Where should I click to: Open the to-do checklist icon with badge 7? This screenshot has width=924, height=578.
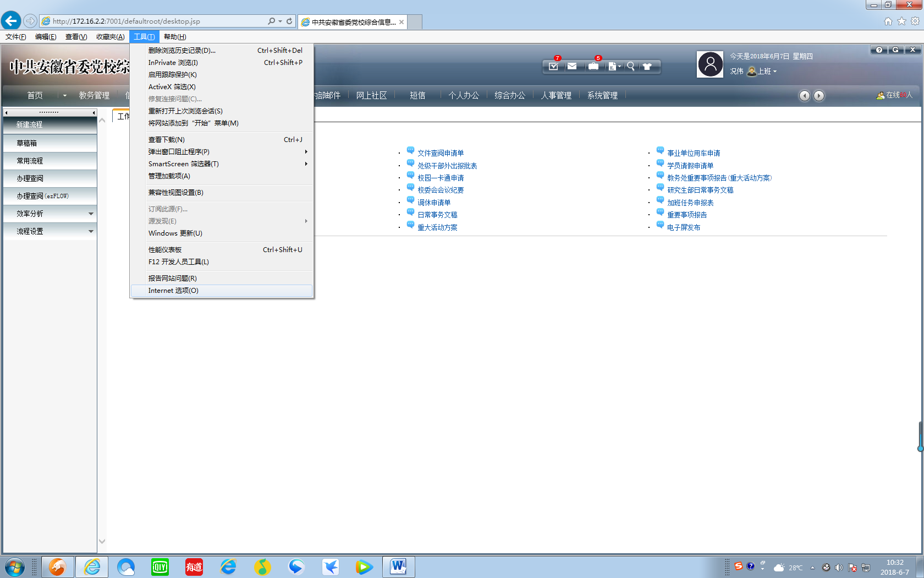(x=553, y=67)
